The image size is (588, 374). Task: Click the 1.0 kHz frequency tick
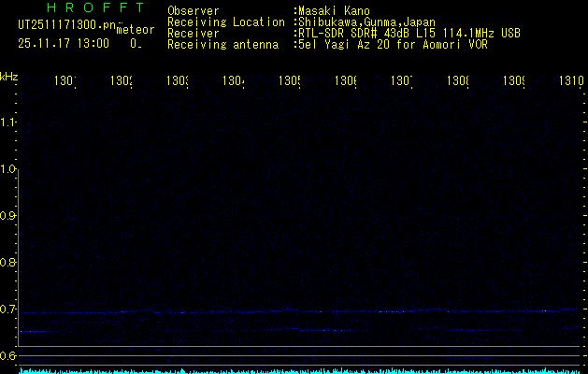coord(9,169)
